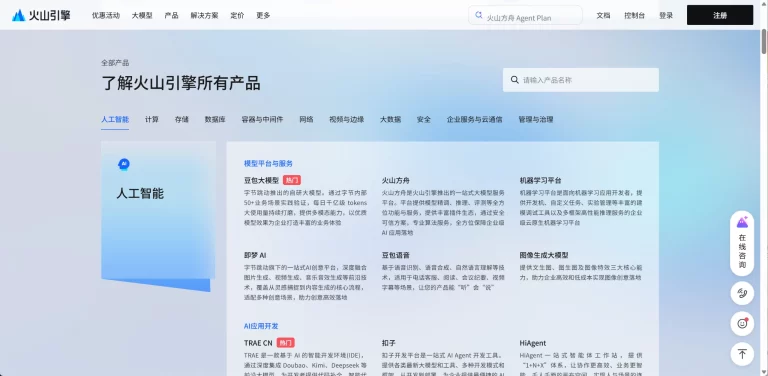Click the AI chat bubble icon above 人工智能
The image size is (768, 376).
click(124, 164)
